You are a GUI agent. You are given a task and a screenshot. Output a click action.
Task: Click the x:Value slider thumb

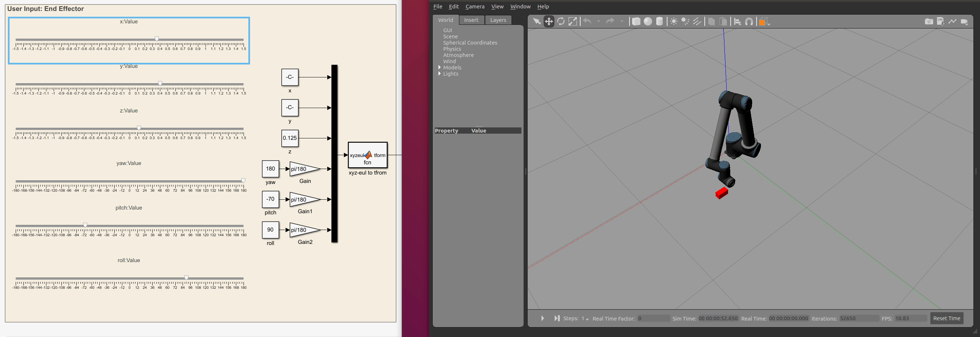[157, 39]
